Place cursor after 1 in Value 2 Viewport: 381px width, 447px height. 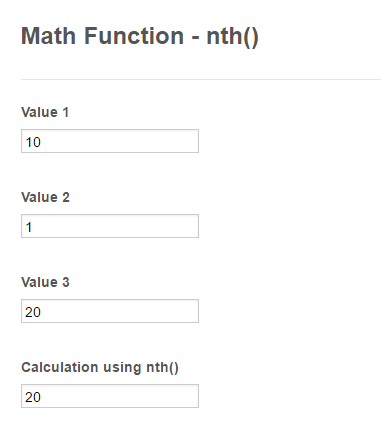[32, 227]
